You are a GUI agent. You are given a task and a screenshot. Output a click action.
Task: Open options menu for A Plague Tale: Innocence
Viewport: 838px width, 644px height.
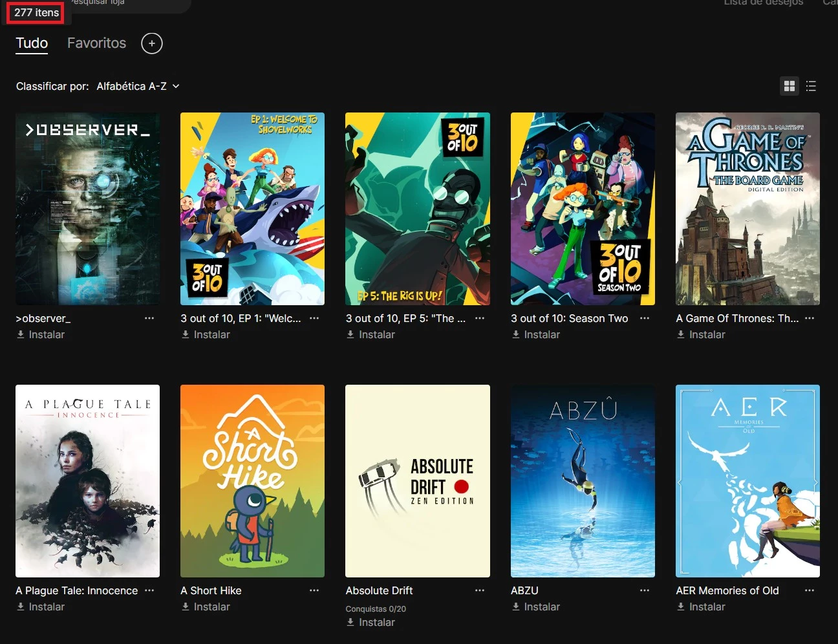149,590
